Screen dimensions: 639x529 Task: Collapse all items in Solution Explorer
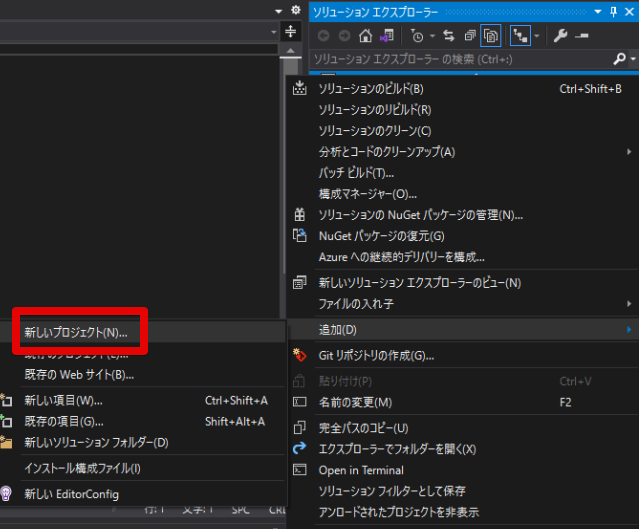coord(470,36)
